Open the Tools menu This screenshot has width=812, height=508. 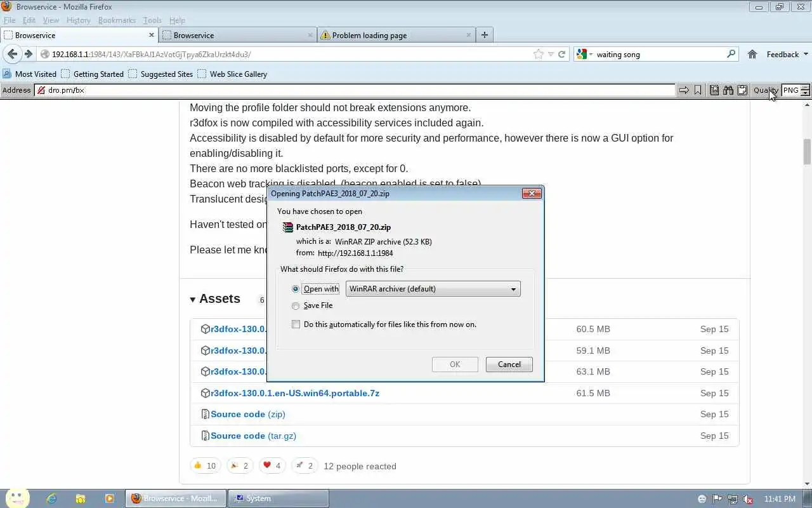[152, 20]
